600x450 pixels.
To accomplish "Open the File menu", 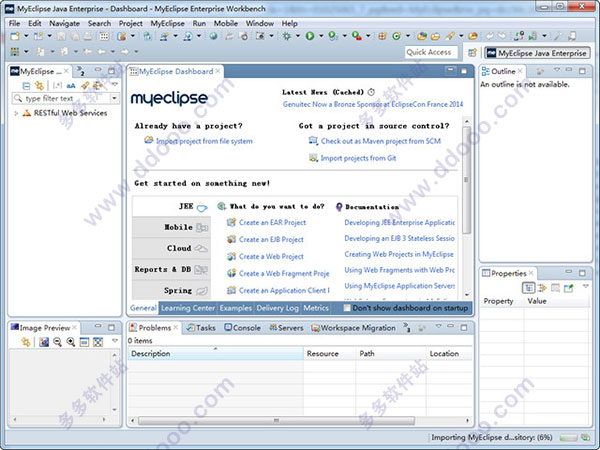I will point(14,23).
